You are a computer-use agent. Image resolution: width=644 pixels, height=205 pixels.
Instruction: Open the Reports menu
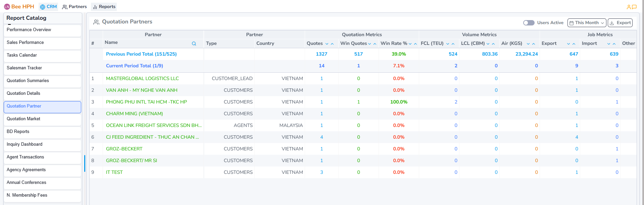(x=104, y=7)
